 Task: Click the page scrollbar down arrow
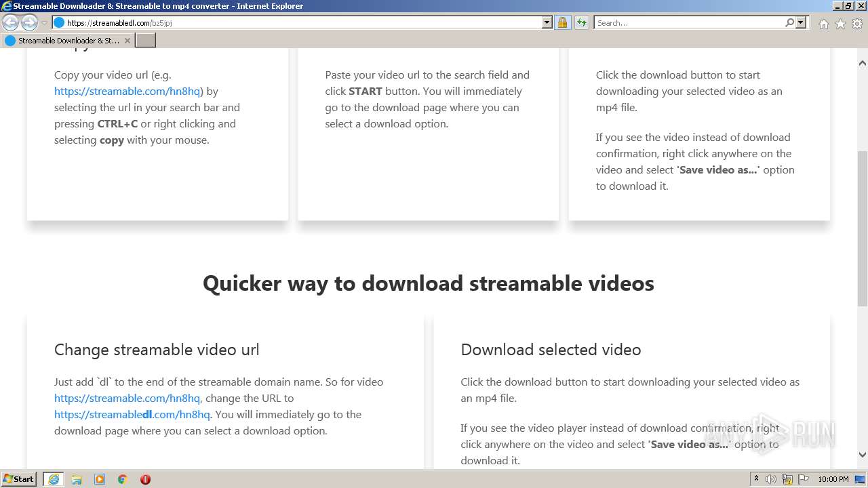point(863,455)
